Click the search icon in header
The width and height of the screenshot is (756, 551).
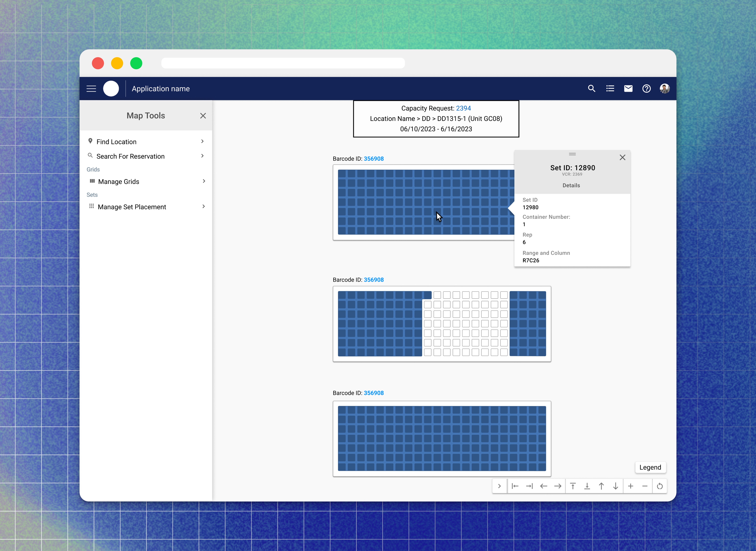(x=591, y=89)
